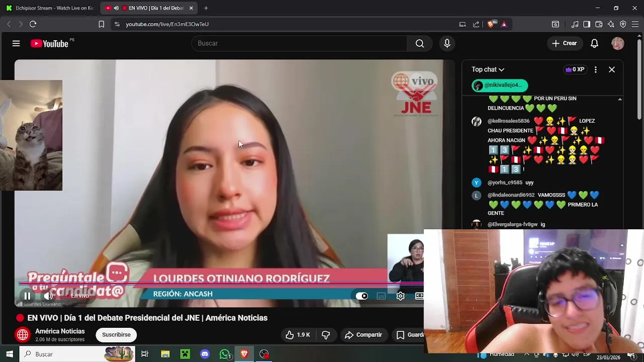Image resolution: width=644 pixels, height=362 pixels.
Task: View the 0 XP points badge
Action: point(574,69)
